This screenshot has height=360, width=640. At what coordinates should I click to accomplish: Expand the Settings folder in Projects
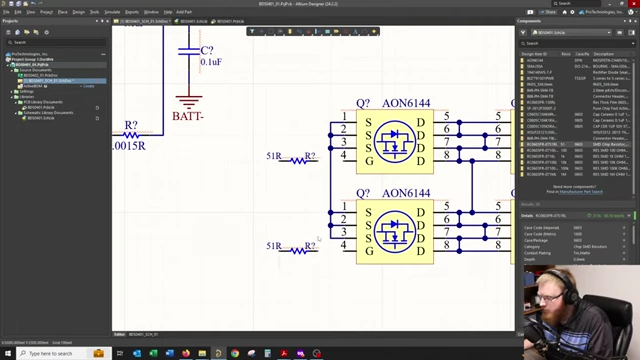tap(12, 91)
